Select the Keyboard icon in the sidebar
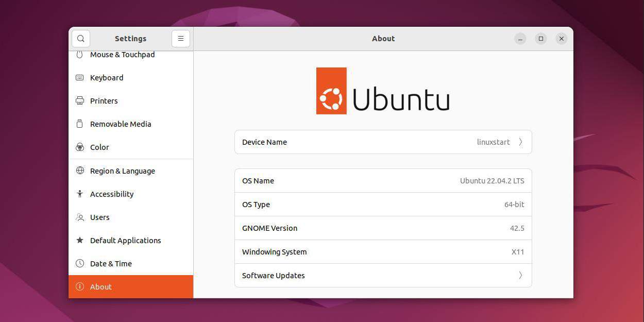This screenshot has width=644, height=322. coord(80,78)
